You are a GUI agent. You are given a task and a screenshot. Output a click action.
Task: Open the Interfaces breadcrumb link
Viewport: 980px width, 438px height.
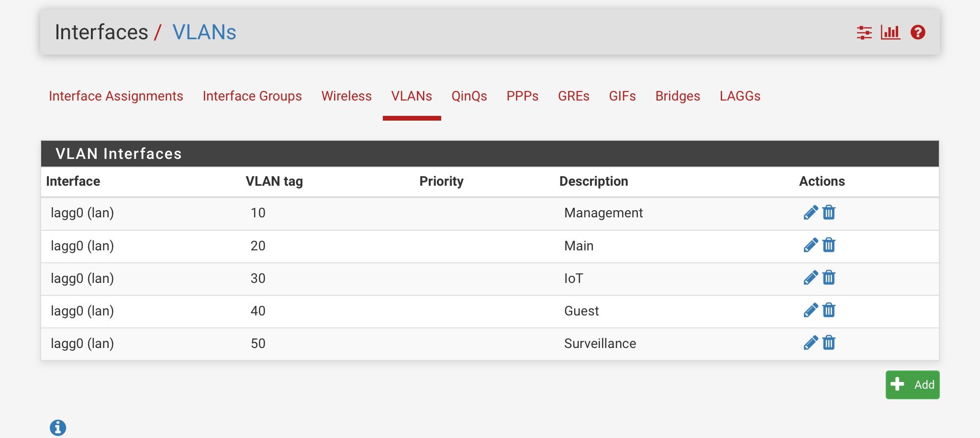pos(101,32)
